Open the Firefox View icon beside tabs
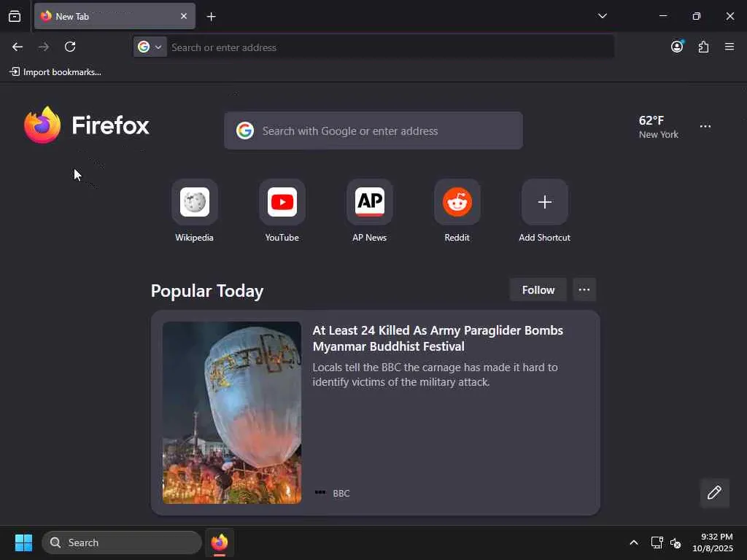747x560 pixels. pyautogui.click(x=15, y=16)
